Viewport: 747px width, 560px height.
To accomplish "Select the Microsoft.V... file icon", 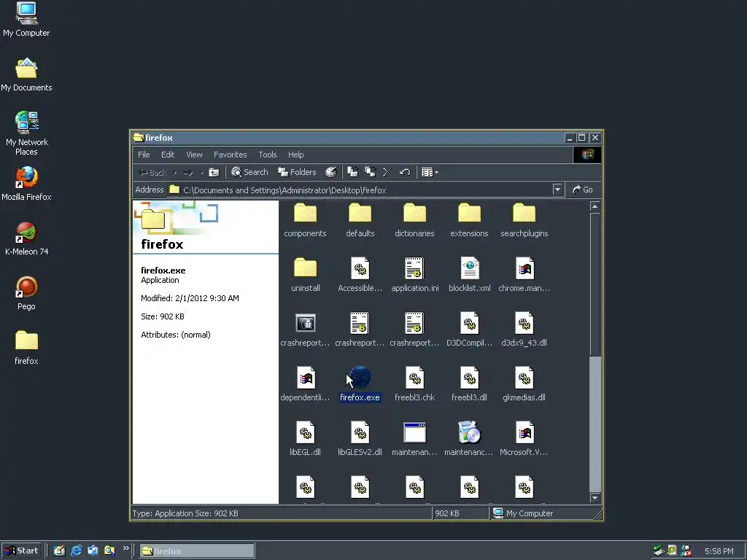I will pyautogui.click(x=525, y=433).
